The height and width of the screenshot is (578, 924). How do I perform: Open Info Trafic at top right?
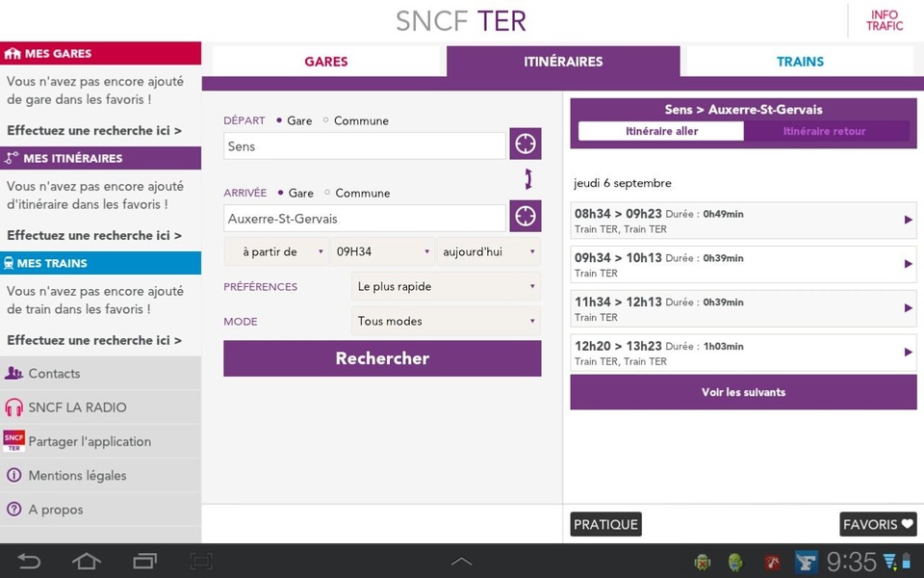[x=884, y=20]
